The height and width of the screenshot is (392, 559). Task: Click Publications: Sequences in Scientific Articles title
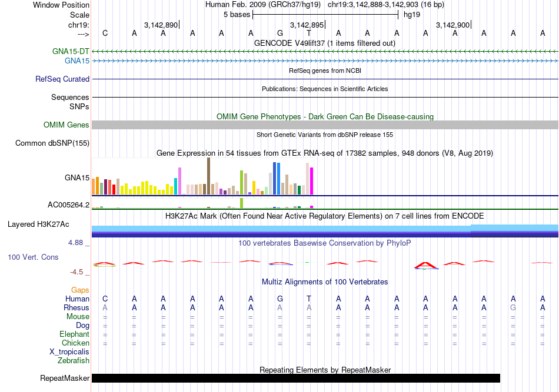tap(325, 89)
